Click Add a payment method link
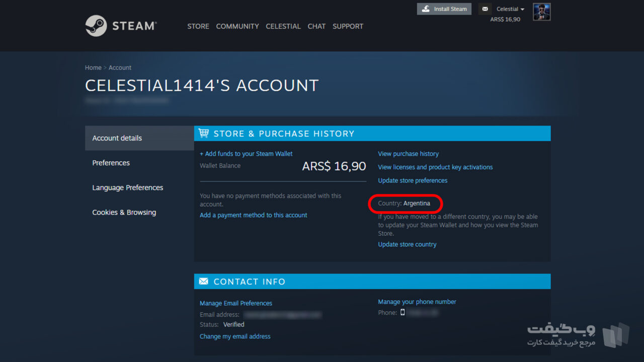 (254, 215)
